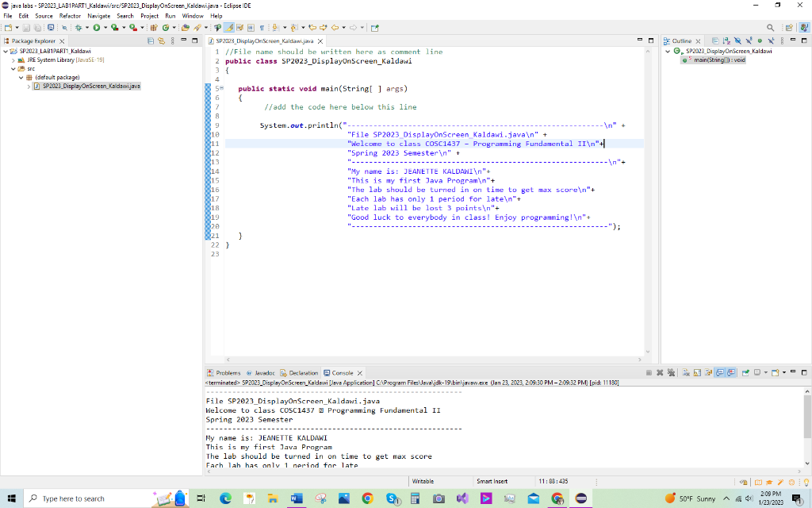Sort Outline members alphabetically
This screenshot has height=508, width=812.
point(727,40)
